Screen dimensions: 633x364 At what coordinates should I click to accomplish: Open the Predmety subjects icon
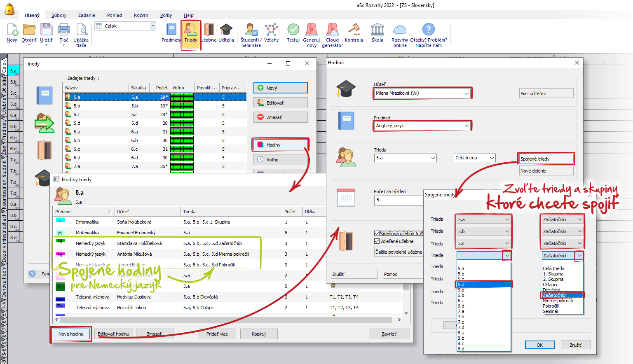pos(171,30)
